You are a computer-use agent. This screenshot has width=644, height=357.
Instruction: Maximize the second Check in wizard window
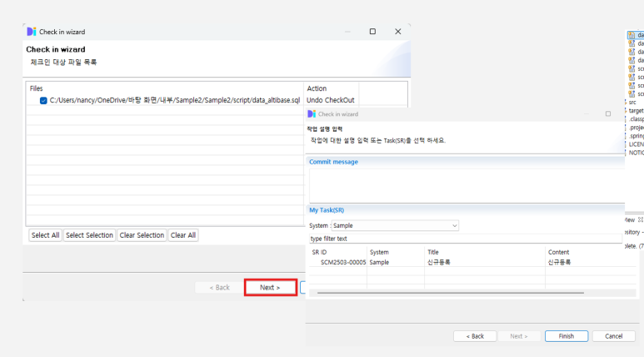pyautogui.click(x=608, y=113)
